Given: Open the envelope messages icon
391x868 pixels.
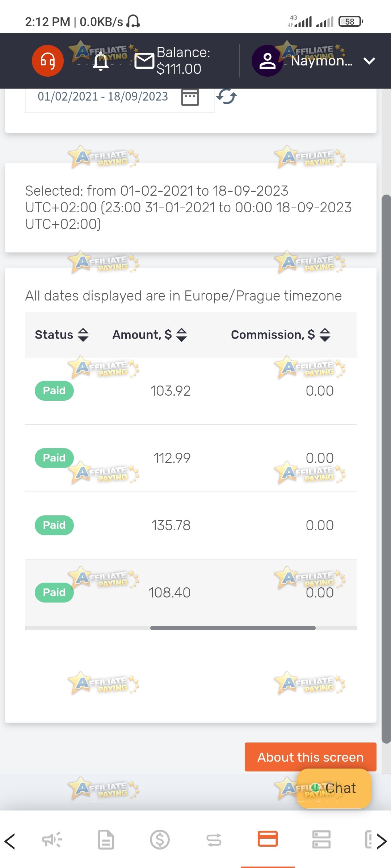Looking at the screenshot, I should 144,61.
